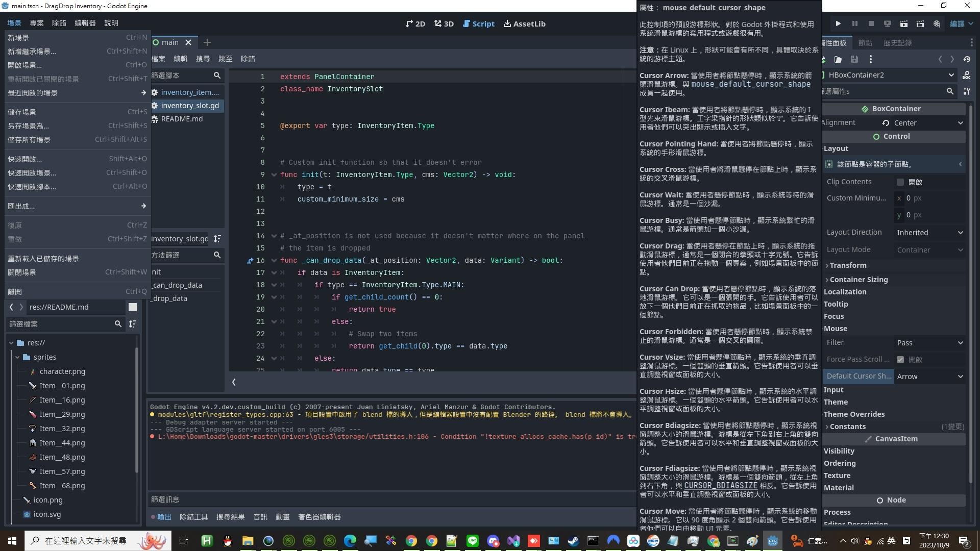The width and height of the screenshot is (980, 551).
Task: Select 另存場景為... menu entry
Action: pyautogui.click(x=77, y=126)
